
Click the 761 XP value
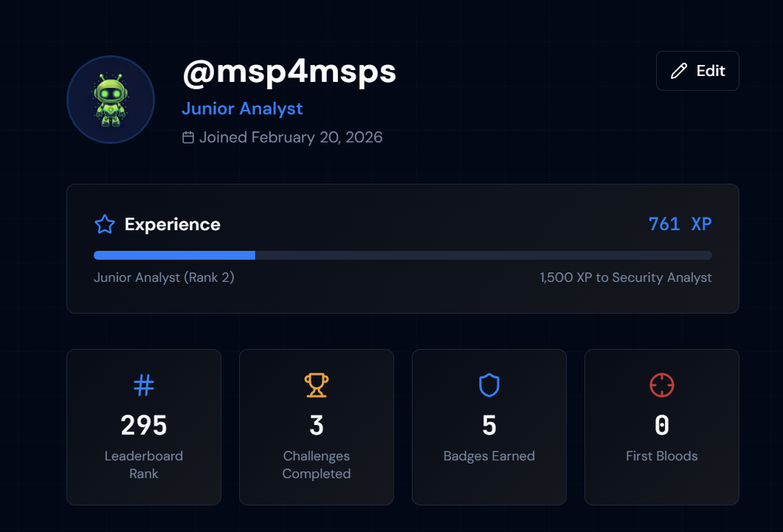680,224
